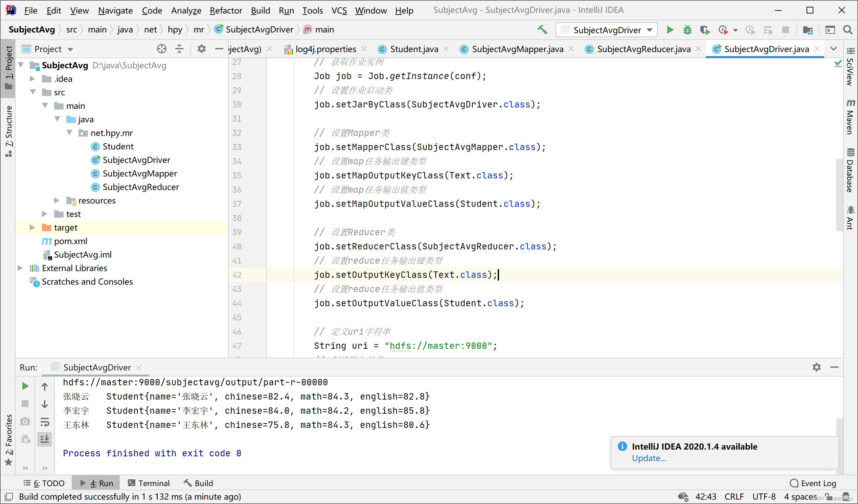Expand the target folder

[32, 227]
